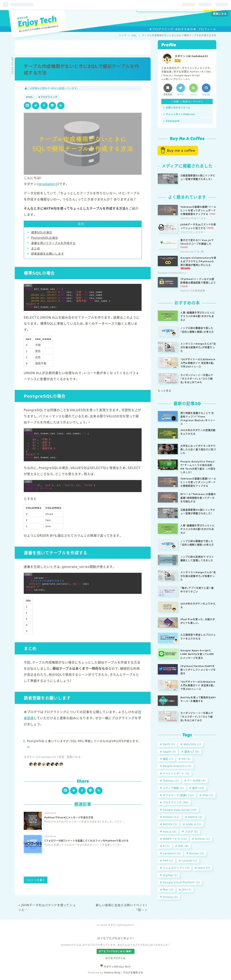Open the Twitter icon in Profile panel

(x=180, y=88)
